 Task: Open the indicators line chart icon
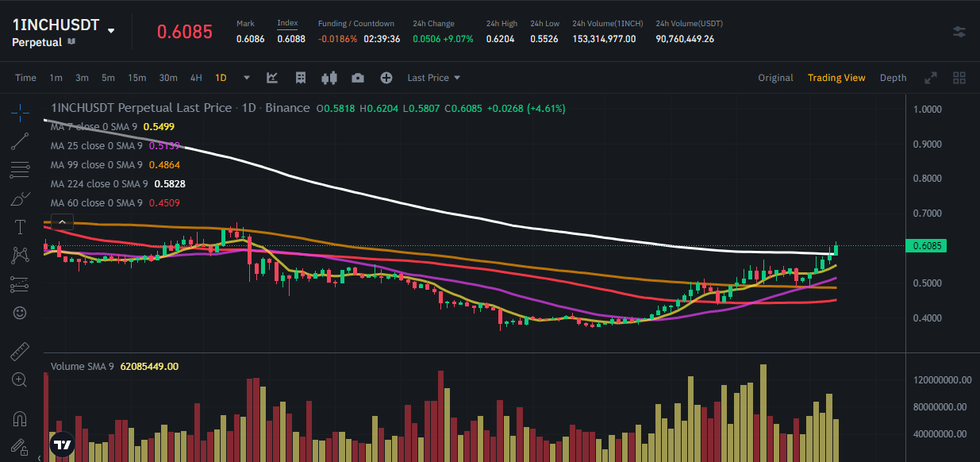point(272,78)
